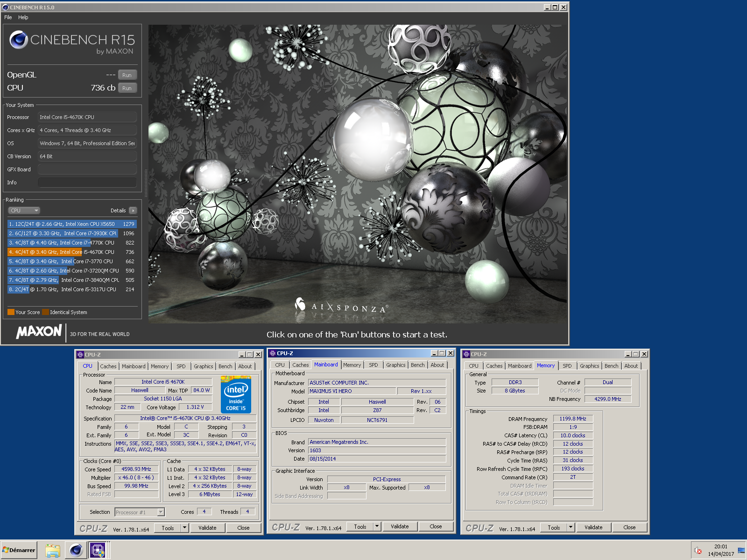
Task: Open the File menu
Action: pos(8,17)
